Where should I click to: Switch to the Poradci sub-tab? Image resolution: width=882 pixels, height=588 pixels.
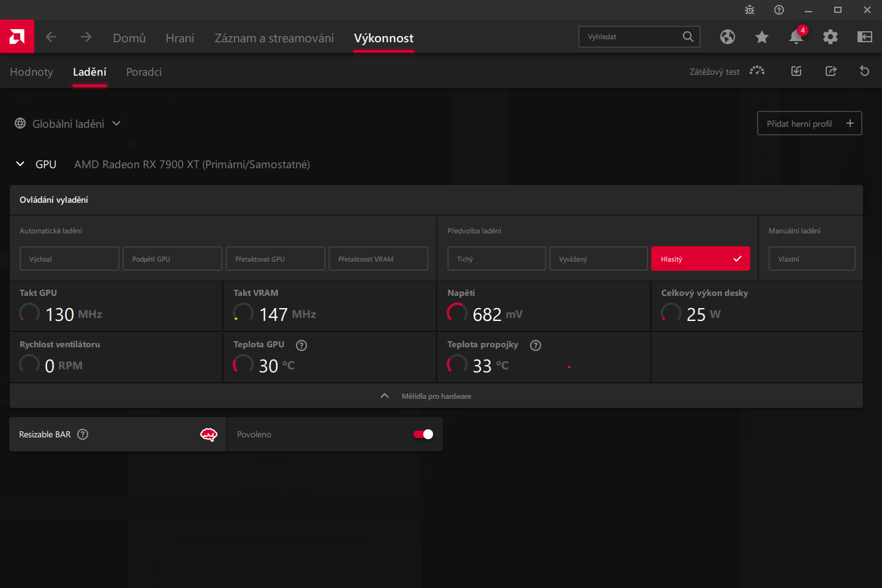pyautogui.click(x=144, y=72)
